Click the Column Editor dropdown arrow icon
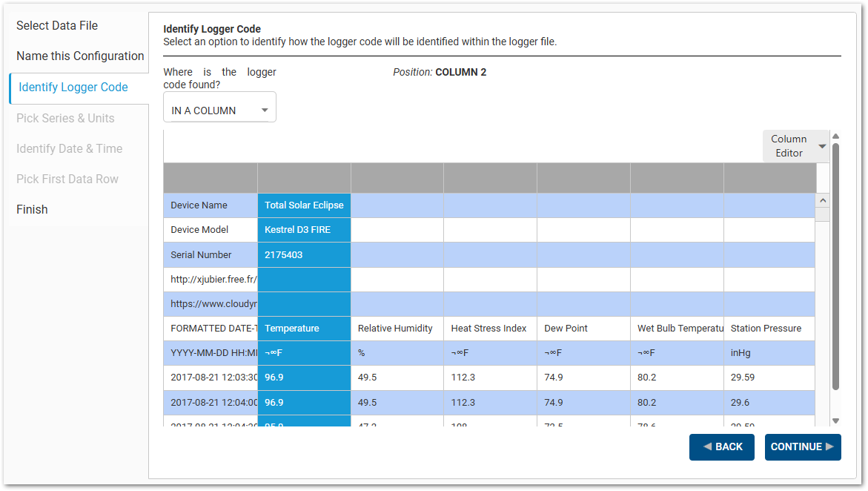868x491 pixels. coord(822,145)
